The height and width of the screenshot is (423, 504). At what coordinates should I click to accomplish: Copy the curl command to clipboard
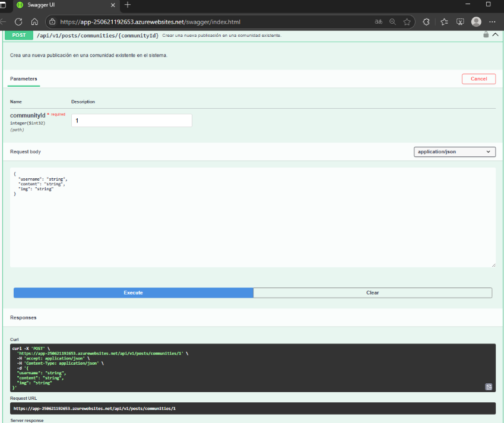[489, 387]
